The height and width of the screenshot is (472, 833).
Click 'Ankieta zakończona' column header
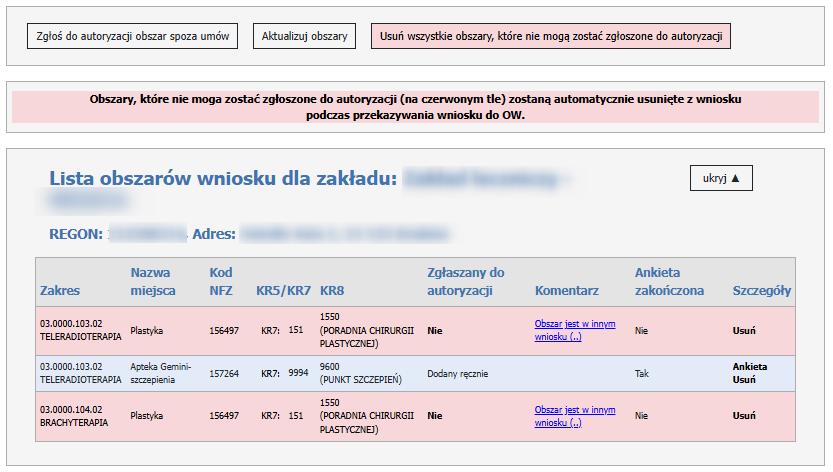click(669, 282)
